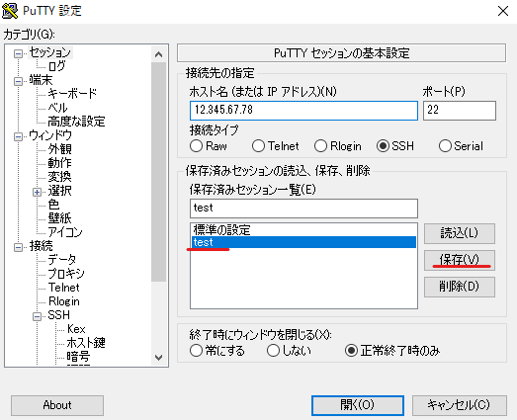This screenshot has width=517, height=420.
Task: Open the 変換 category
Action: [x=59, y=177]
